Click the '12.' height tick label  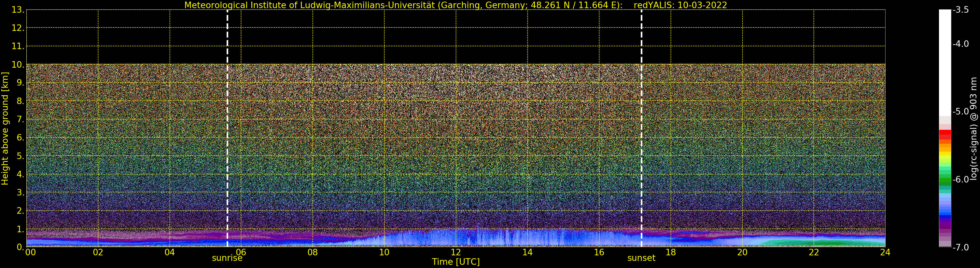18,28
